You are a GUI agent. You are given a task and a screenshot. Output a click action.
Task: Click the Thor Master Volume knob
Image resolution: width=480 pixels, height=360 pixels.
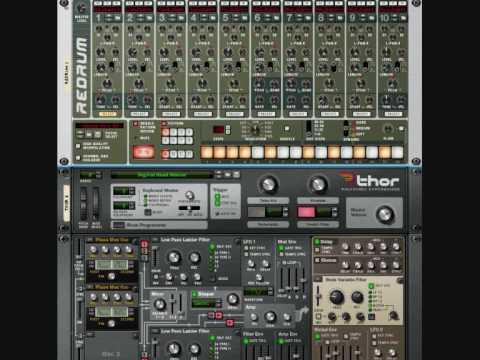pos(384,214)
